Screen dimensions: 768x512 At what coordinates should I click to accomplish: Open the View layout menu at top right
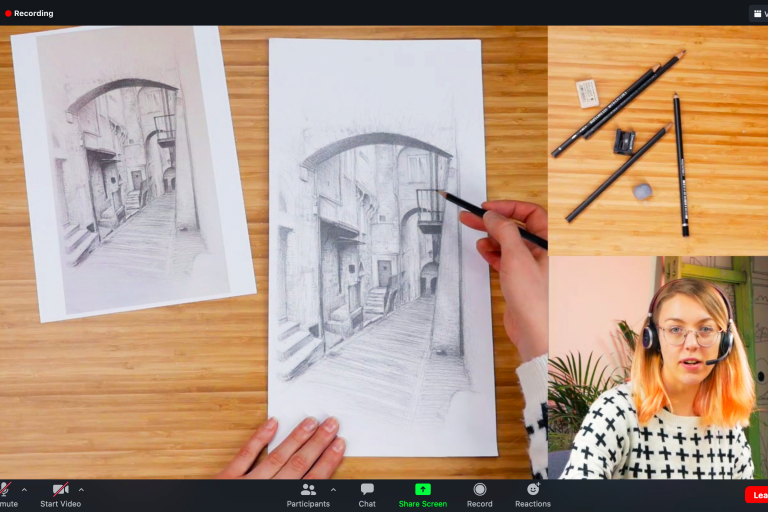758,13
